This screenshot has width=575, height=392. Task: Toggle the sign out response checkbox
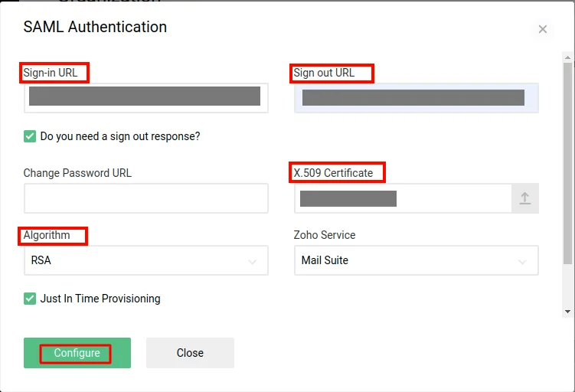pyautogui.click(x=30, y=136)
